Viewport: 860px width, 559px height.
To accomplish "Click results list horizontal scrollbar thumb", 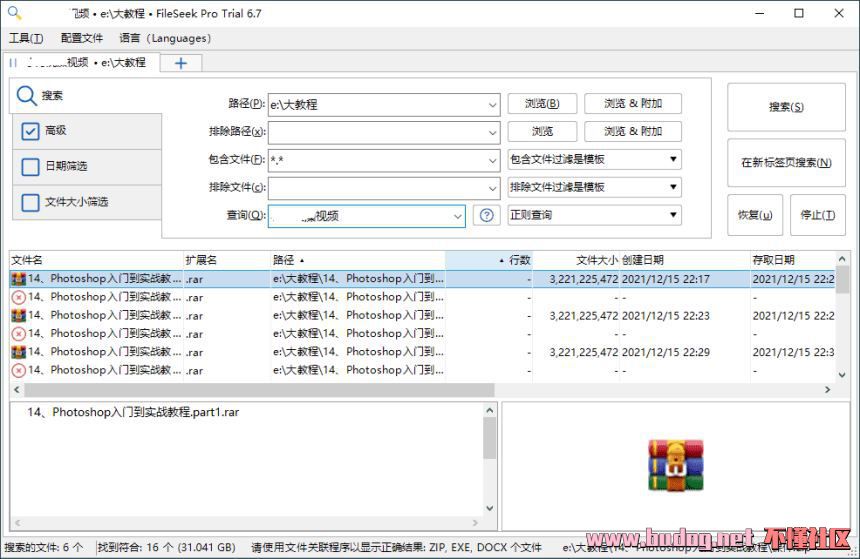I will [259, 389].
